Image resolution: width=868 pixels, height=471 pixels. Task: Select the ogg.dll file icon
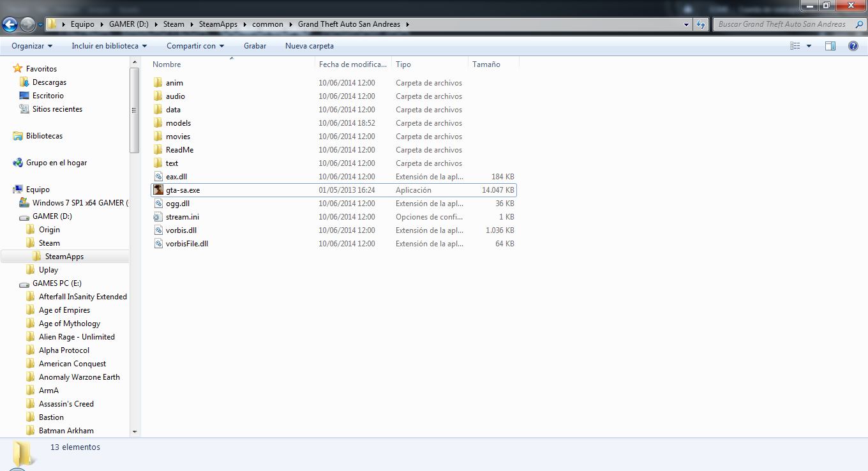[158, 204]
